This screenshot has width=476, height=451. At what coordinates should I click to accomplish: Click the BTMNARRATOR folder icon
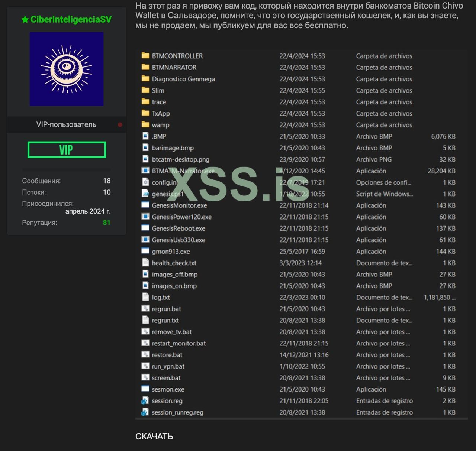tap(145, 67)
